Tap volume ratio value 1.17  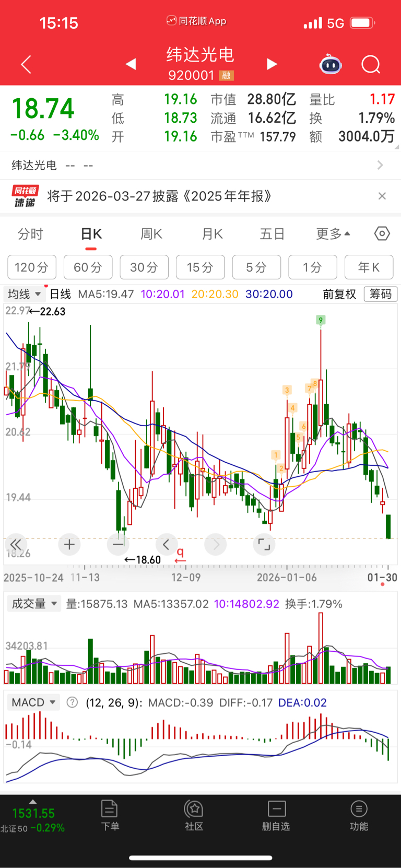point(382,99)
